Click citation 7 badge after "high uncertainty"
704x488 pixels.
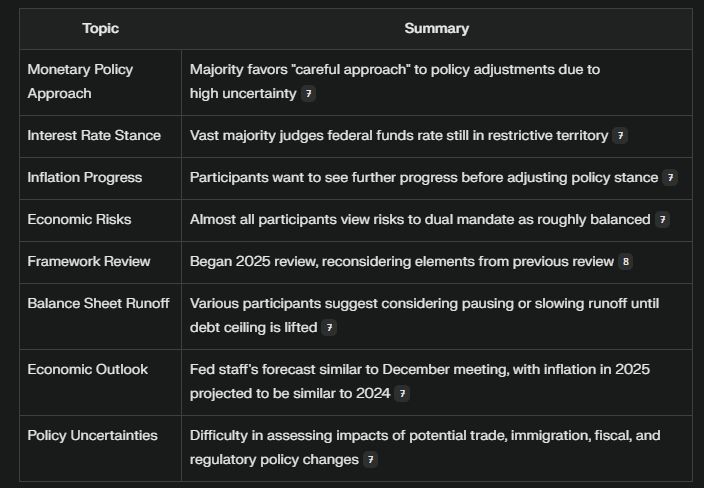point(309,94)
